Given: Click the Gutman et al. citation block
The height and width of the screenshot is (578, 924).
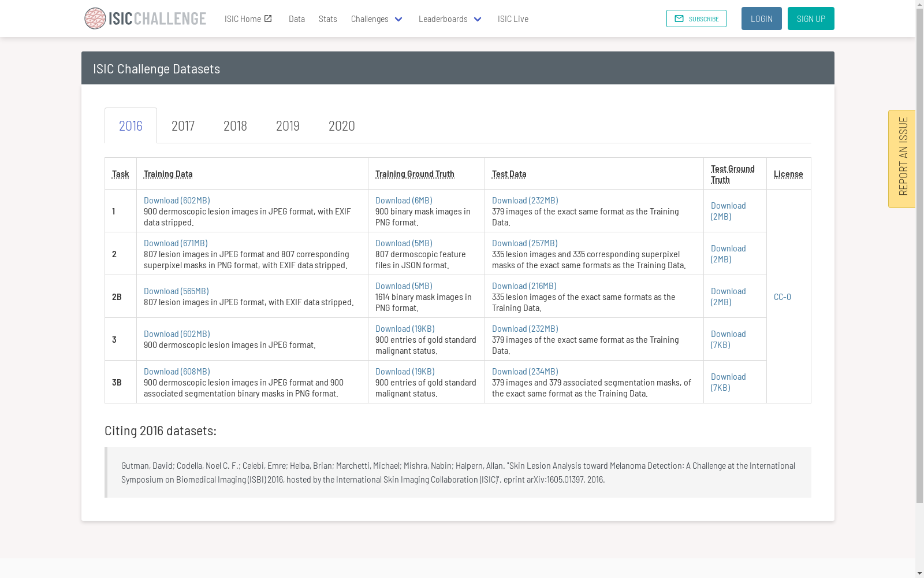Looking at the screenshot, I should [458, 472].
